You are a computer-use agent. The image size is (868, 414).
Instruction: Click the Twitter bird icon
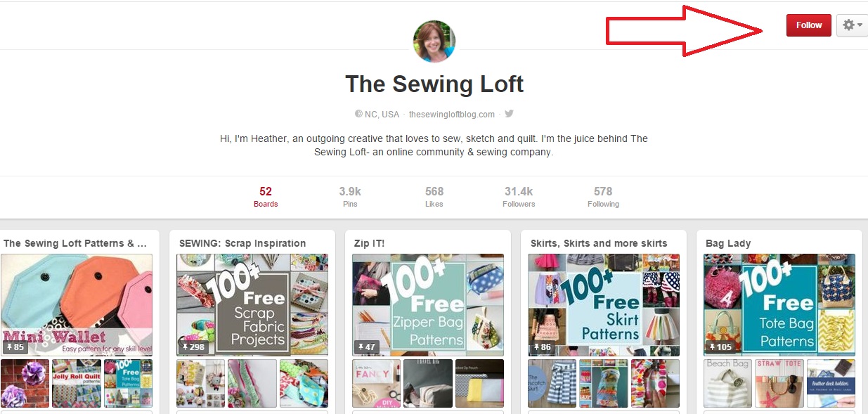[x=509, y=114]
